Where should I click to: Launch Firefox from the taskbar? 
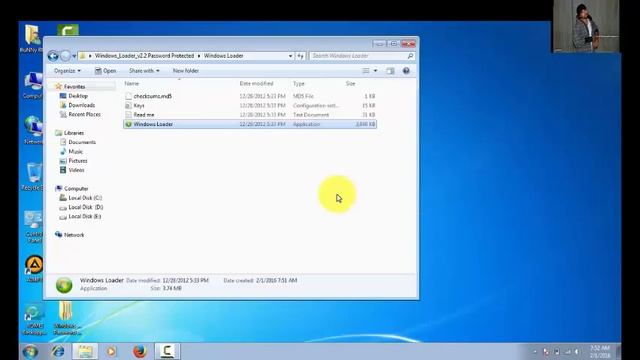click(x=140, y=351)
